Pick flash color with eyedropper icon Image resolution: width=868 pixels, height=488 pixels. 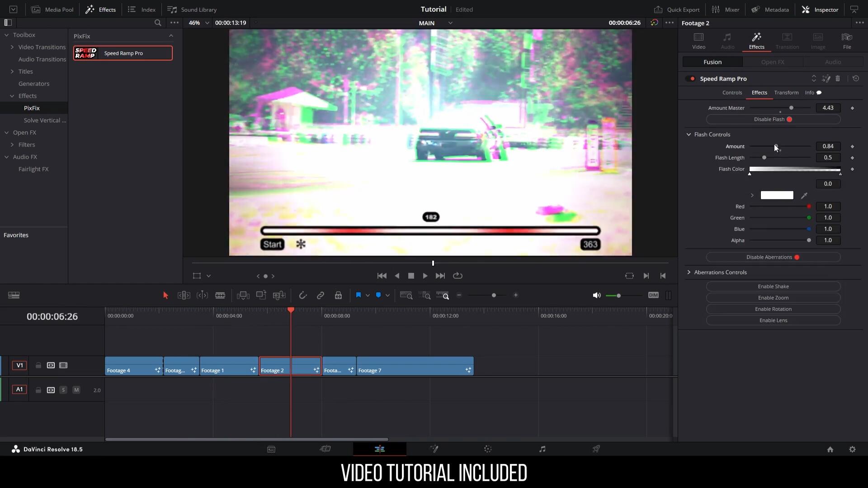coord(804,196)
